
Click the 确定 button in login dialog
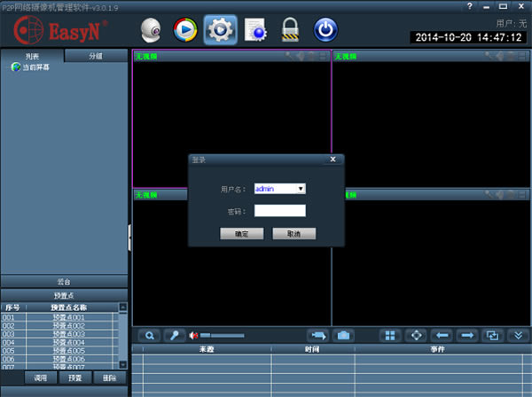click(242, 234)
